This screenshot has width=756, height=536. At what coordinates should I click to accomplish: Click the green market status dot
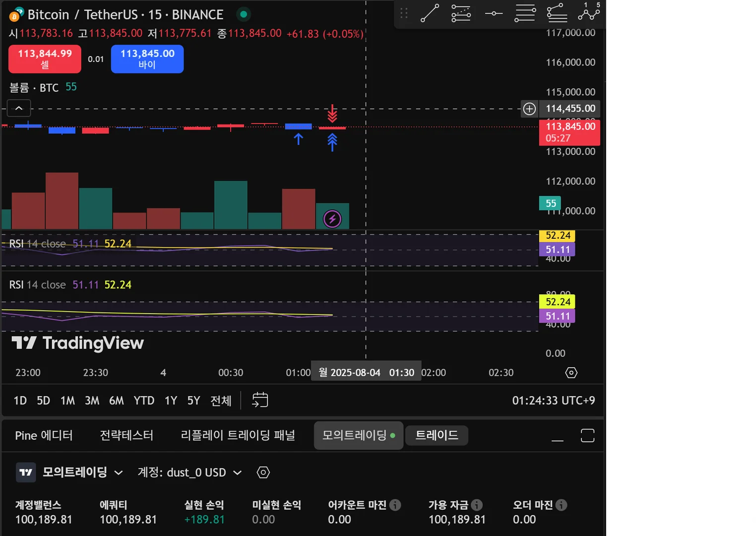243,14
